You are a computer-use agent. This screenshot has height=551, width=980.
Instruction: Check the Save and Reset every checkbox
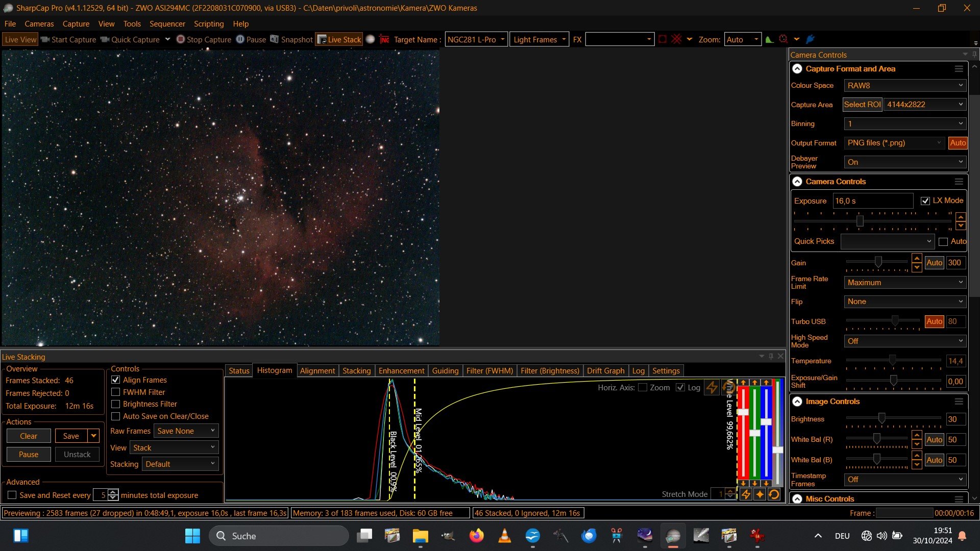12,495
